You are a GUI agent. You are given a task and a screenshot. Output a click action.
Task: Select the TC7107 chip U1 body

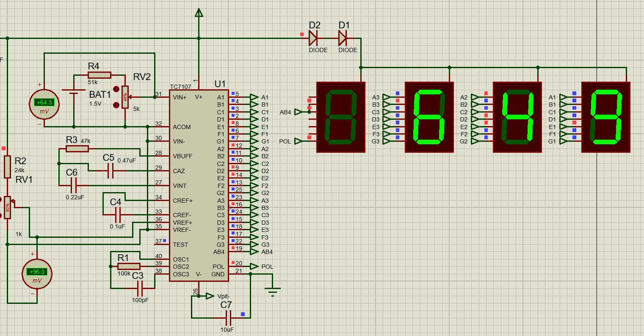[199, 185]
